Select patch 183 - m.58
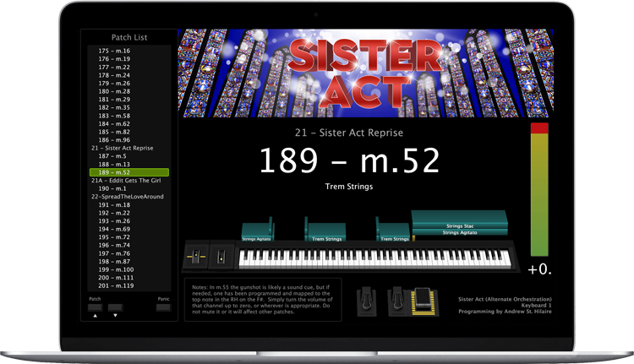Image resolution: width=634 pixels, height=364 pixels. (114, 116)
